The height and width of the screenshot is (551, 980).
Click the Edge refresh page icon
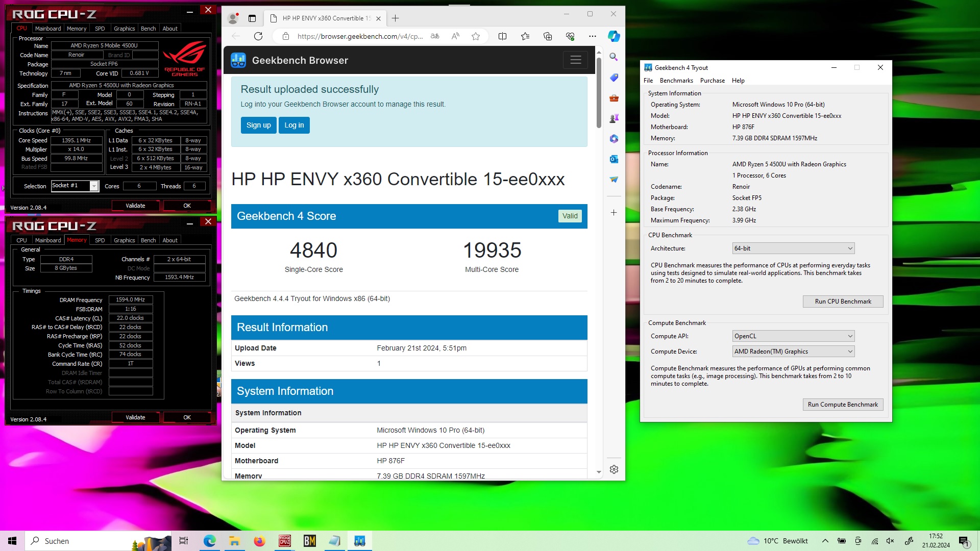point(258,36)
